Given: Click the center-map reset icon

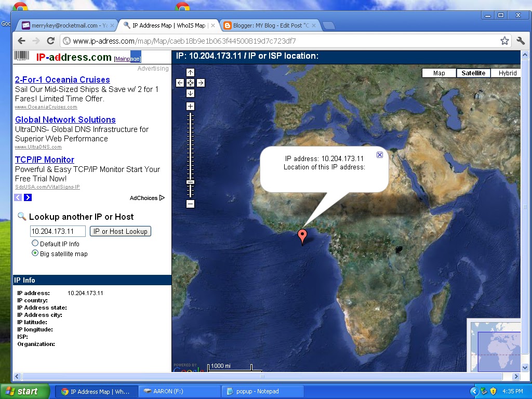Looking at the screenshot, I should pyautogui.click(x=190, y=83).
